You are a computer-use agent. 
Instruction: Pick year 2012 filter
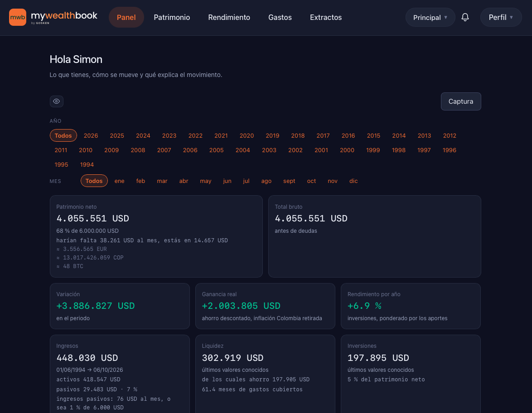tap(450, 136)
